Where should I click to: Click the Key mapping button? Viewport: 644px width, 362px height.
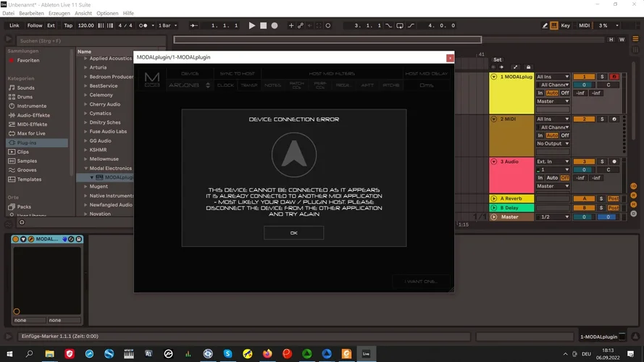[566, 25]
